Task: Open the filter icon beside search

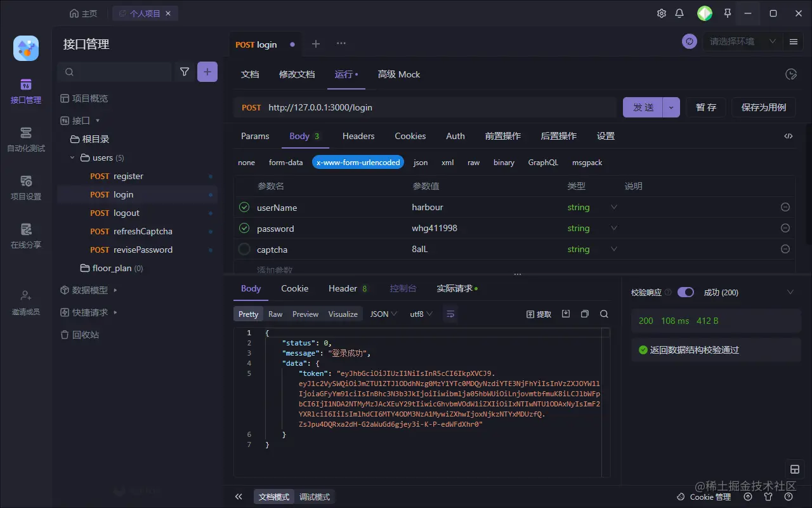Action: [185, 72]
